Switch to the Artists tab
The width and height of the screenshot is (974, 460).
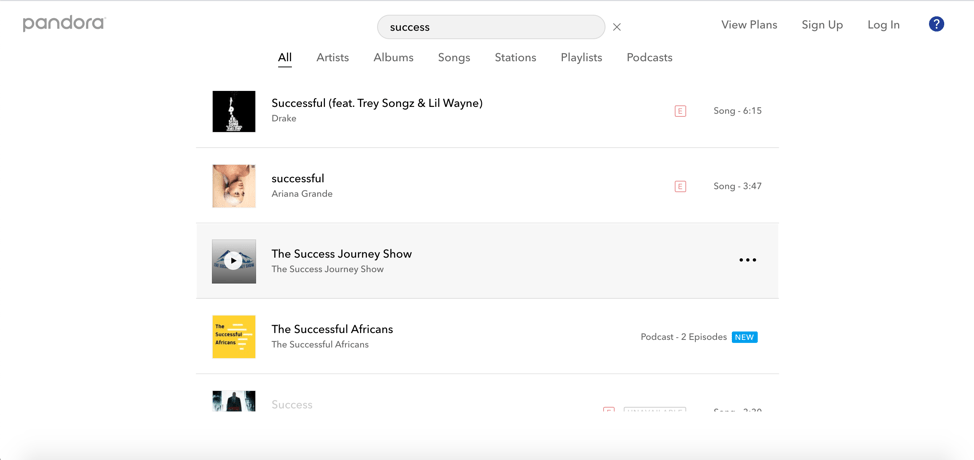pyautogui.click(x=332, y=58)
